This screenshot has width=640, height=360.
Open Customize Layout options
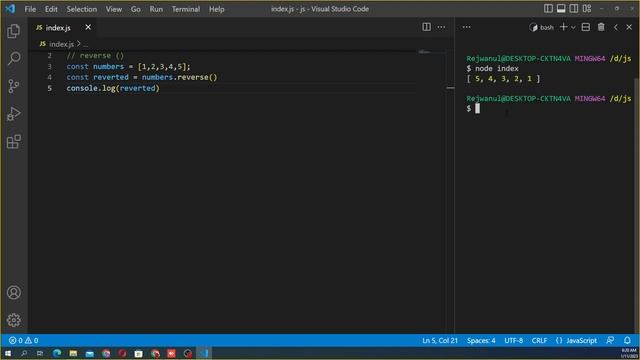click(587, 8)
